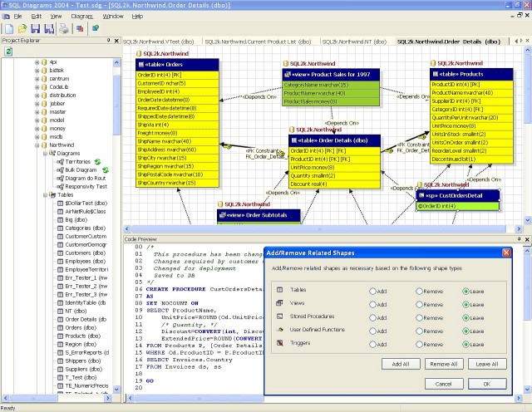Expand the distribution database node
The width and height of the screenshot is (532, 412).
click(37, 96)
